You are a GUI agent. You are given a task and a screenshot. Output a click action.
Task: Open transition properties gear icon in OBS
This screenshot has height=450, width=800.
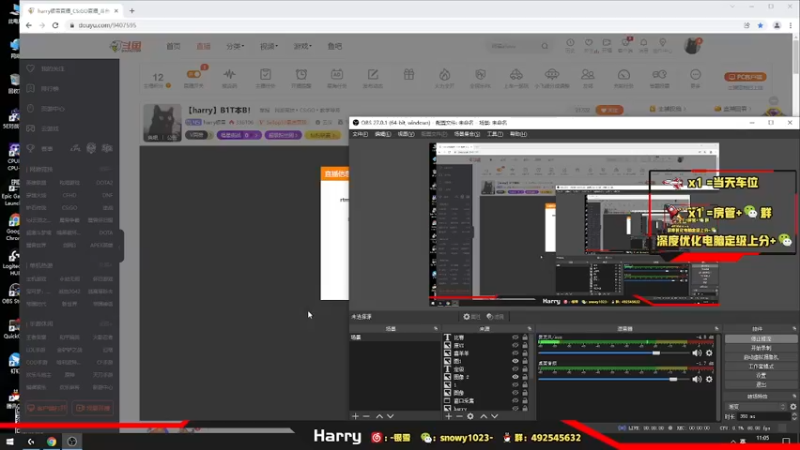click(793, 407)
